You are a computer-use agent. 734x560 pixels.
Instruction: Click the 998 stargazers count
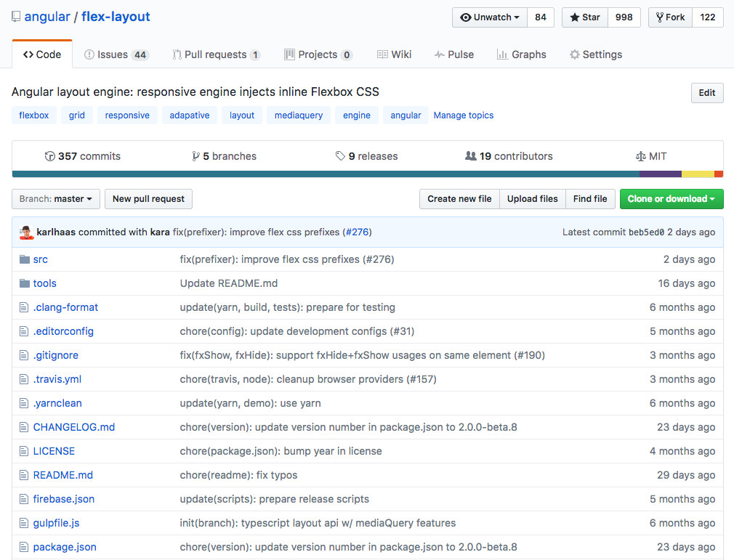click(x=624, y=17)
